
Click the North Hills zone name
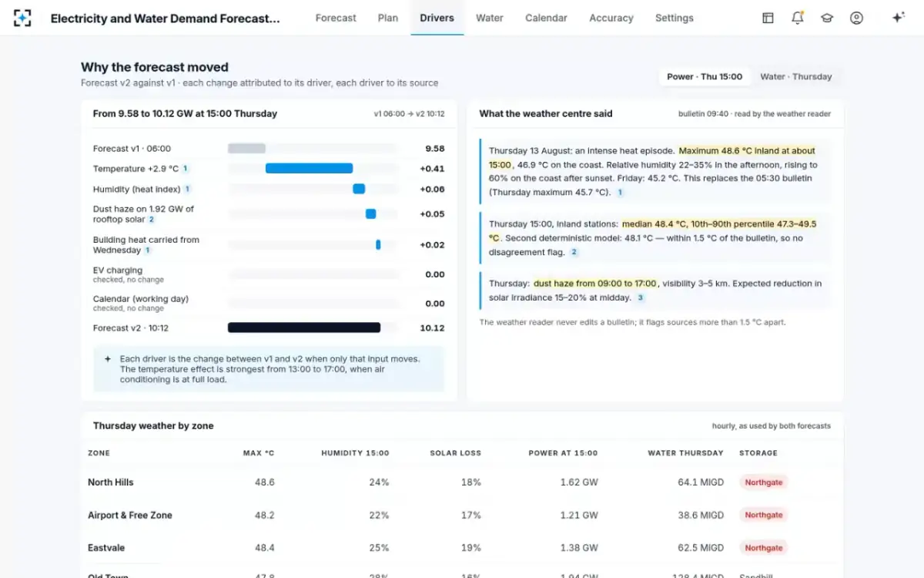pyautogui.click(x=111, y=482)
